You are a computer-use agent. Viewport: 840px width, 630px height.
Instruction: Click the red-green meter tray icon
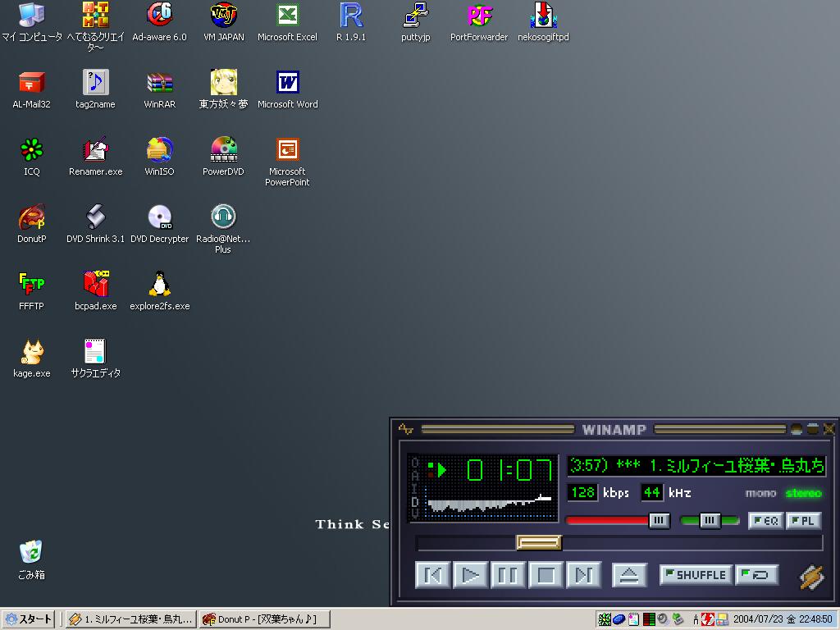[x=649, y=619]
